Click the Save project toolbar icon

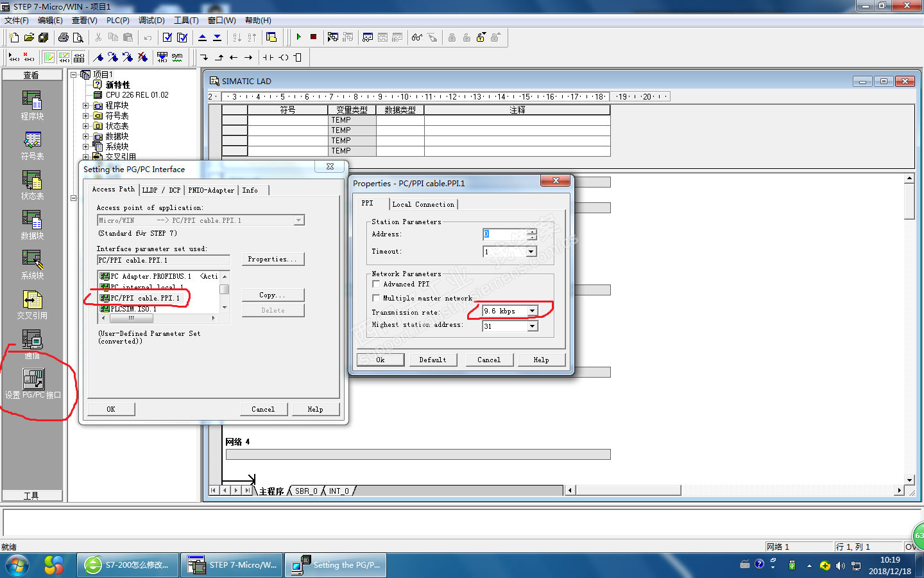(x=44, y=37)
